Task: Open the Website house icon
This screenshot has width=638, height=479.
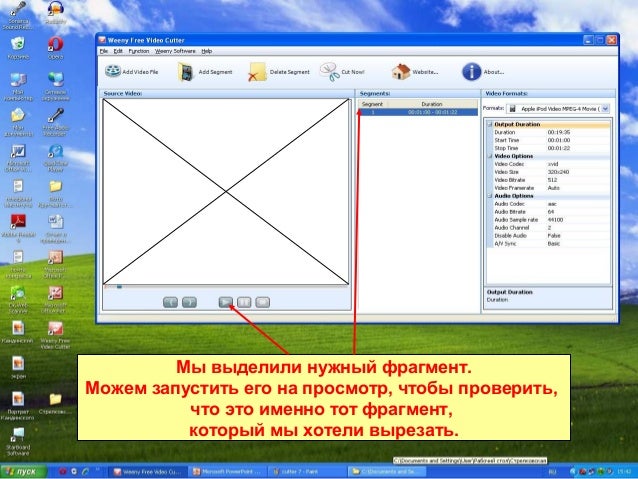Action: [x=400, y=72]
